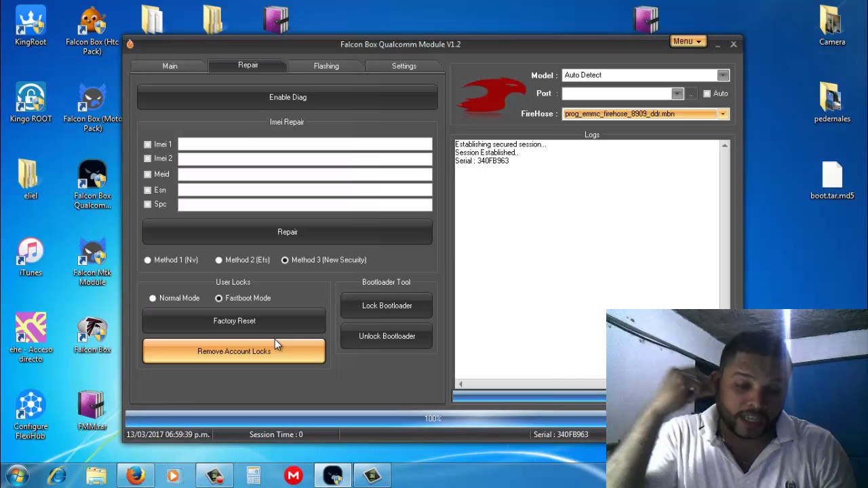Click the Remove Account Locks button

pyautogui.click(x=234, y=351)
